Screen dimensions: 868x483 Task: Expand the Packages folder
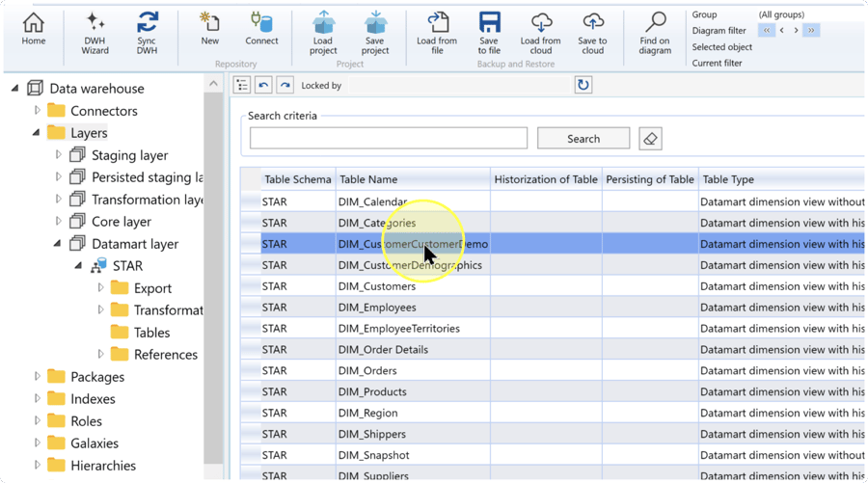(37, 376)
